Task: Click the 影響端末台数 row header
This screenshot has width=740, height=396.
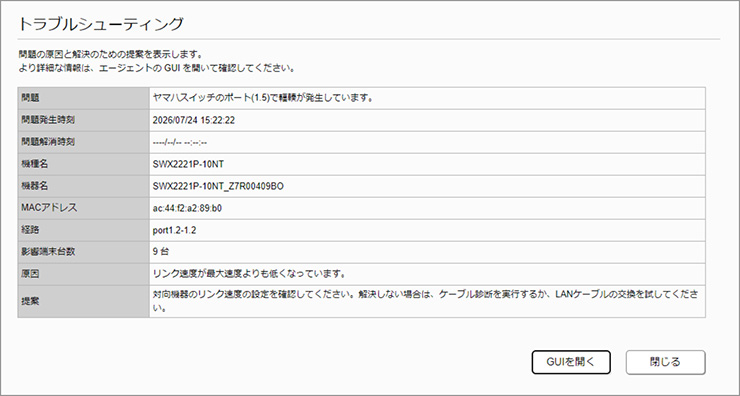Action: 84,252
